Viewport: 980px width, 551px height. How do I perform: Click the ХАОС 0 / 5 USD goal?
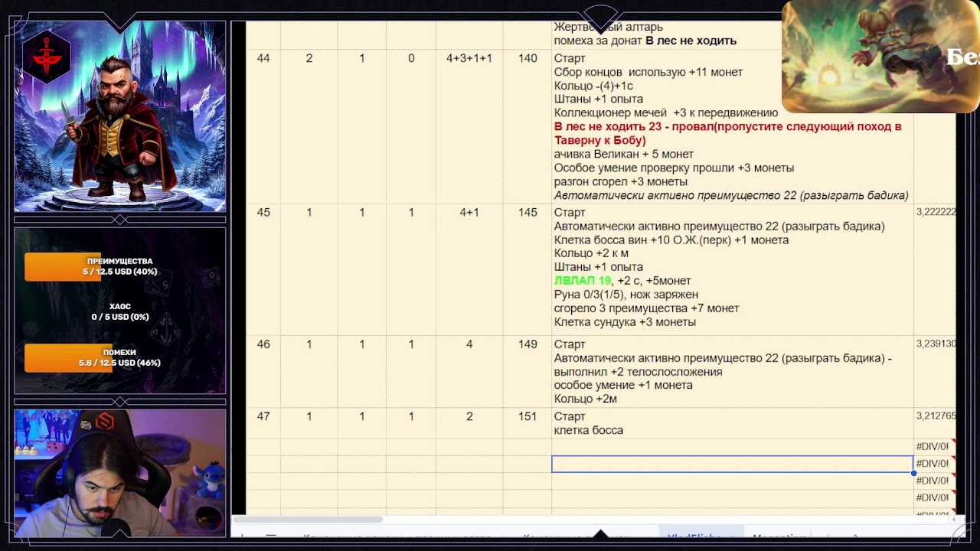120,311
